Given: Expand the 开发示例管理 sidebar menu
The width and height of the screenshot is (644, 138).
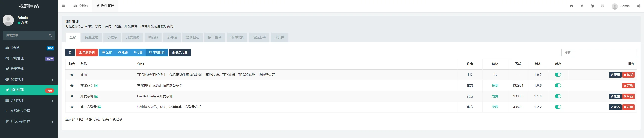Looking at the screenshot, I should 29,122.
